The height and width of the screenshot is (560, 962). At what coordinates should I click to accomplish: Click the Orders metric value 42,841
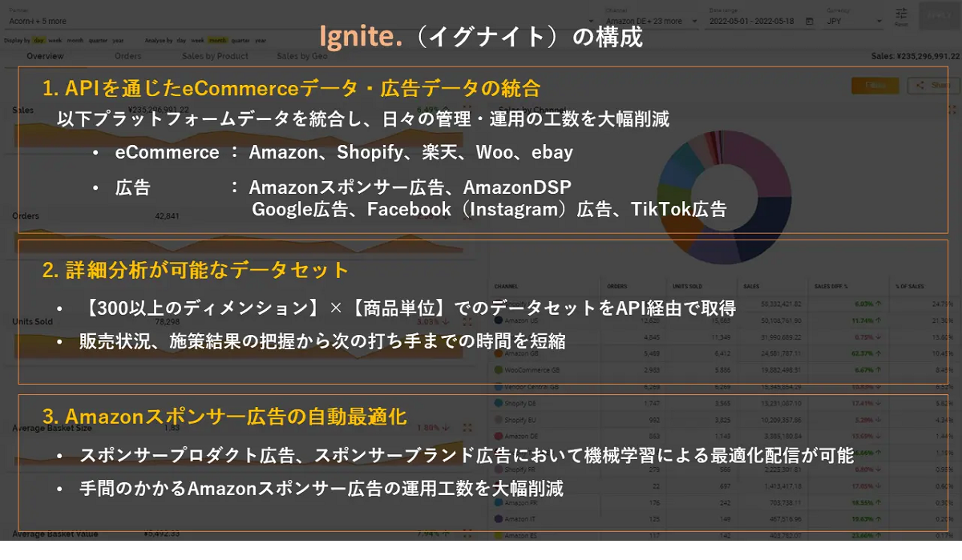[167, 216]
